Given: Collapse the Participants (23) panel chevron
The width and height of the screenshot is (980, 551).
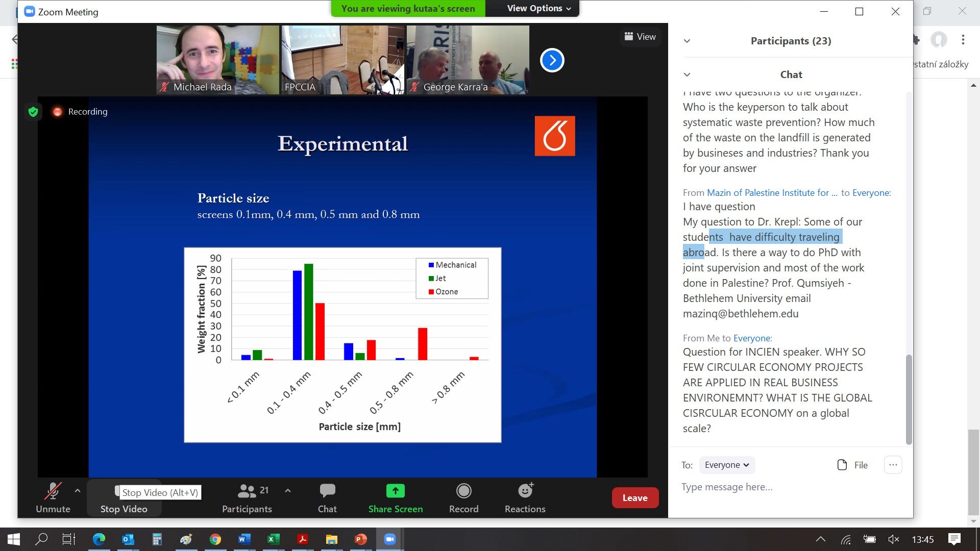Looking at the screenshot, I should coord(687,41).
